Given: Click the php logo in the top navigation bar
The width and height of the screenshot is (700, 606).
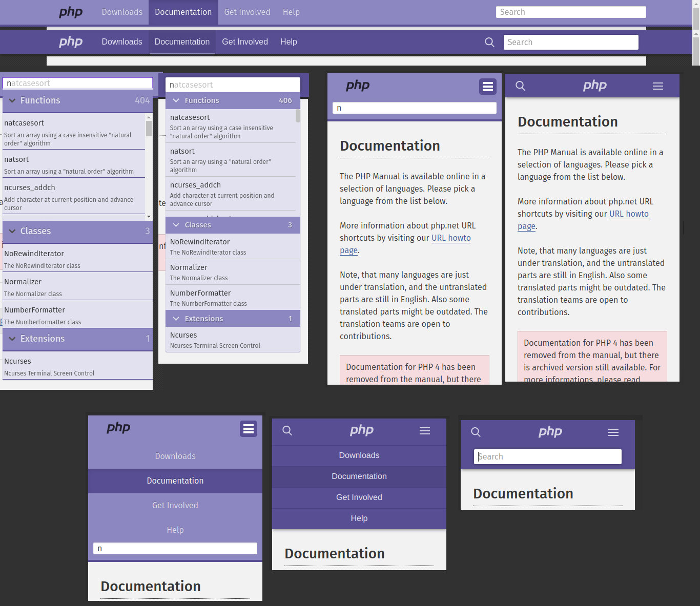Looking at the screenshot, I should [x=71, y=12].
